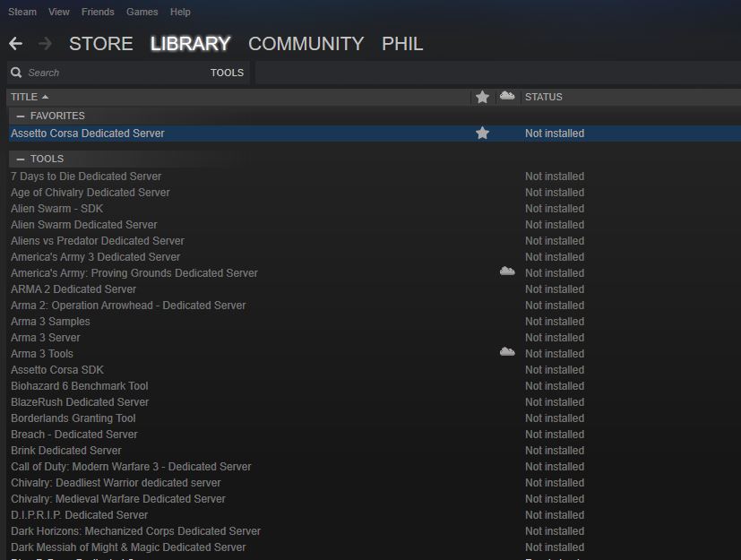This screenshot has width=741, height=560.
Task: Select Chivalry: Medieval Warfare Dedicated Server
Action: (x=118, y=498)
